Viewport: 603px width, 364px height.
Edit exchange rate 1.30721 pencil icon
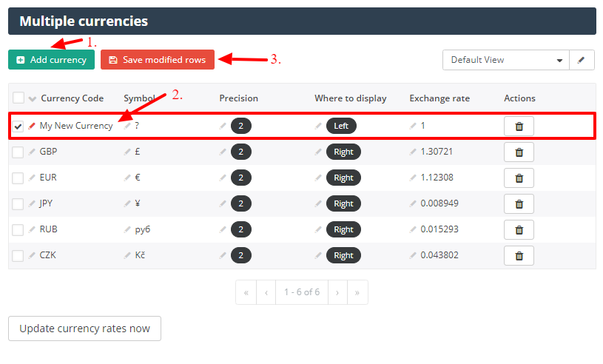413,152
